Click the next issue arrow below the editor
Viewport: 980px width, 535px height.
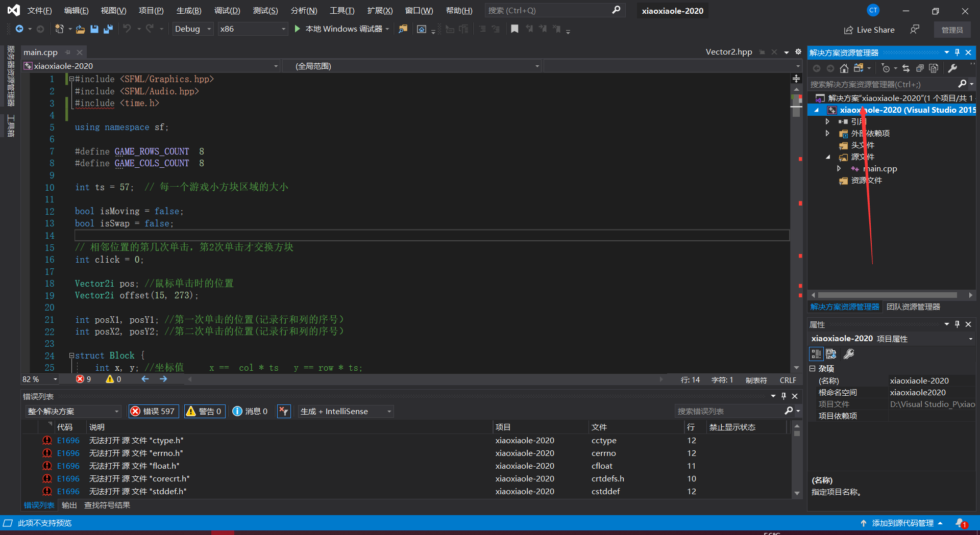click(x=163, y=379)
